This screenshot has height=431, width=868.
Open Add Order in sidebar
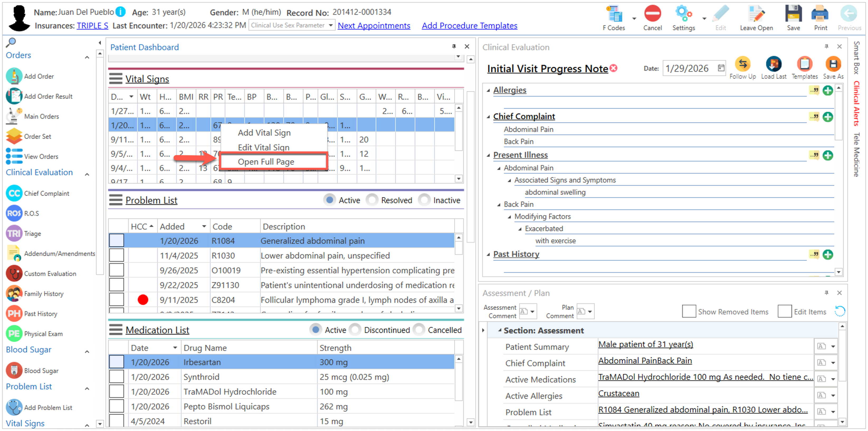point(39,76)
